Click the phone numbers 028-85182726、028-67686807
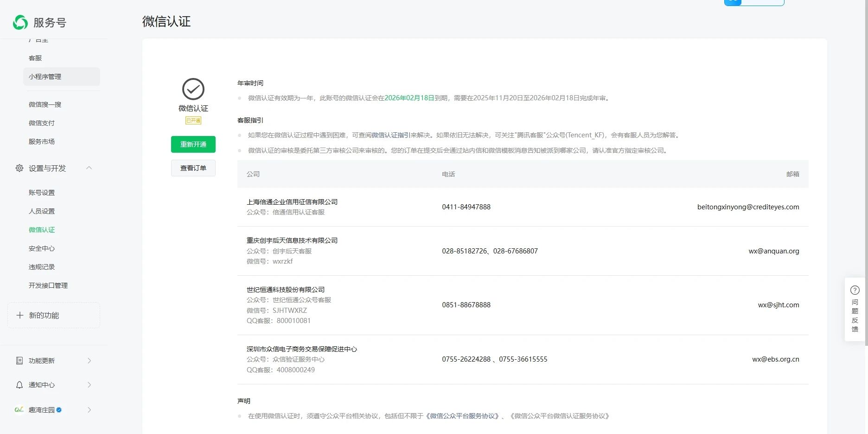The width and height of the screenshot is (868, 434). [490, 251]
